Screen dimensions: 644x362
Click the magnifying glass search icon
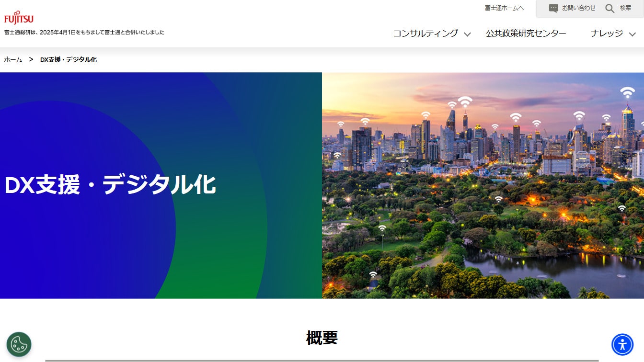[x=609, y=8]
